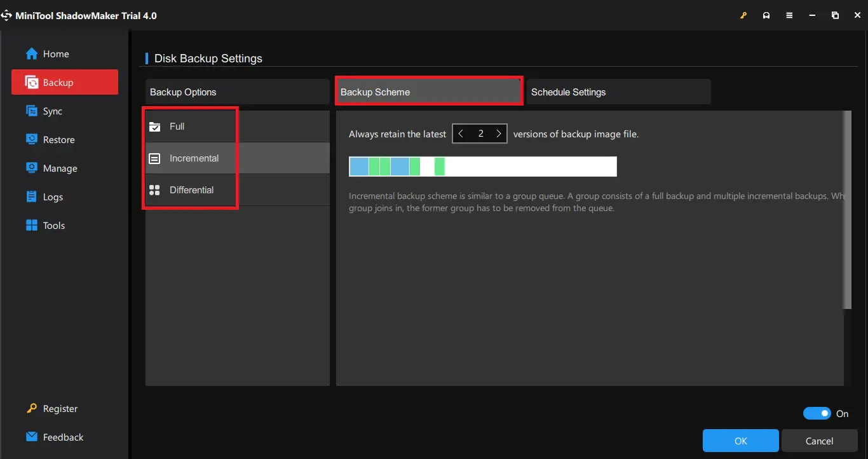Choose the Differential backup scheme label
Image resolution: width=868 pixels, height=459 pixels.
coord(191,190)
